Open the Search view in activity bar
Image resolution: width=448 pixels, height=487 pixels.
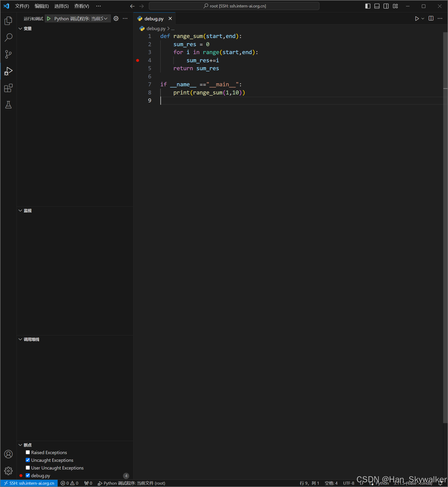click(x=8, y=38)
